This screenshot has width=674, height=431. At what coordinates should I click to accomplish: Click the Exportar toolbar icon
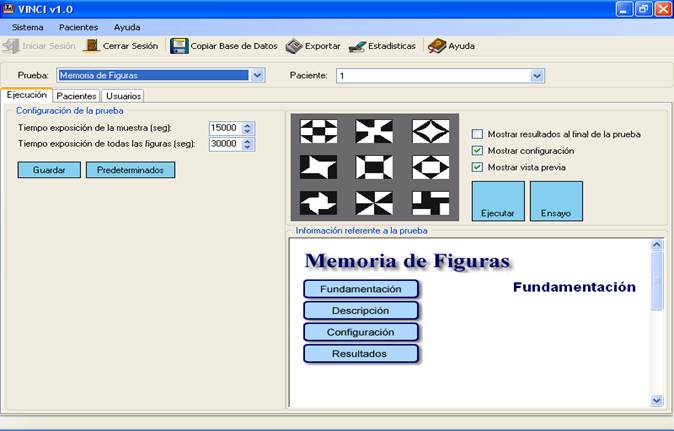(294, 46)
